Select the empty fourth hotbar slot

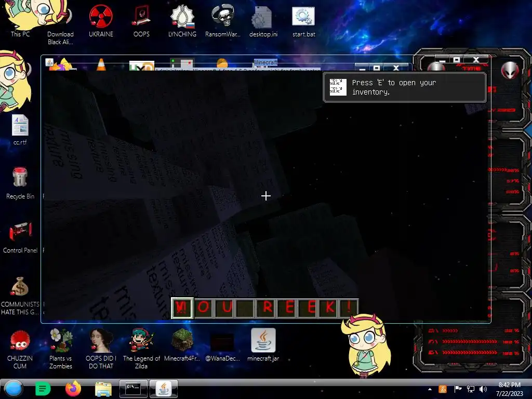(x=245, y=308)
